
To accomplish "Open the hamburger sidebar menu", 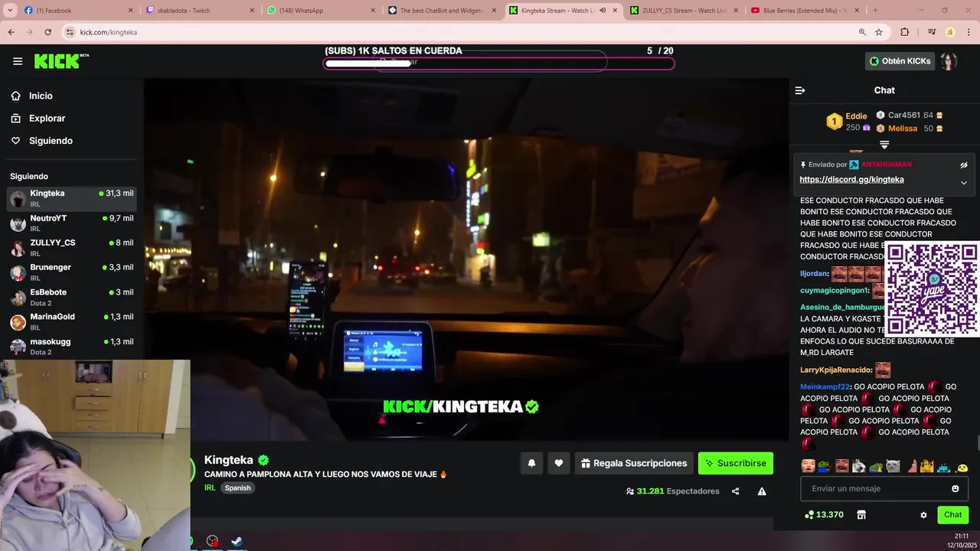I will pyautogui.click(x=18, y=61).
